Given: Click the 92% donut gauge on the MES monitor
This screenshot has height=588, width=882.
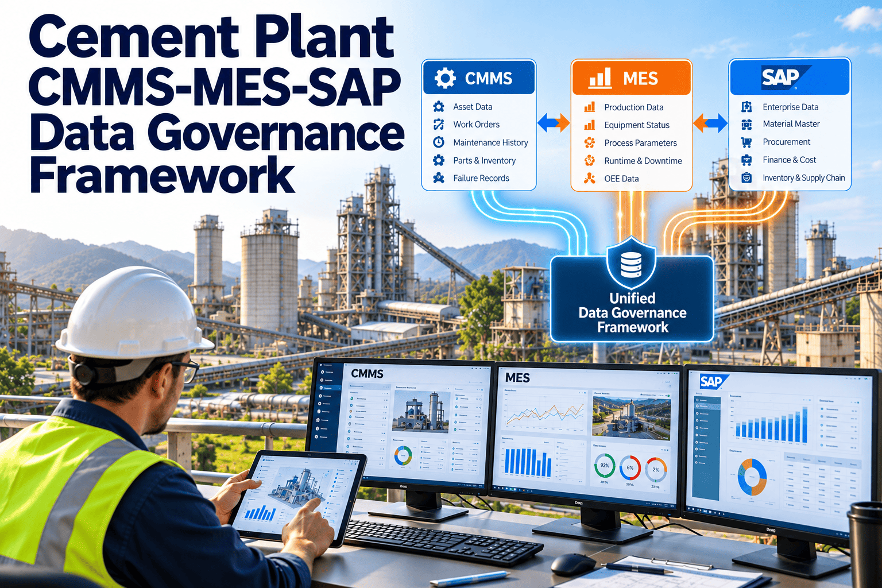Looking at the screenshot, I should point(605,466).
